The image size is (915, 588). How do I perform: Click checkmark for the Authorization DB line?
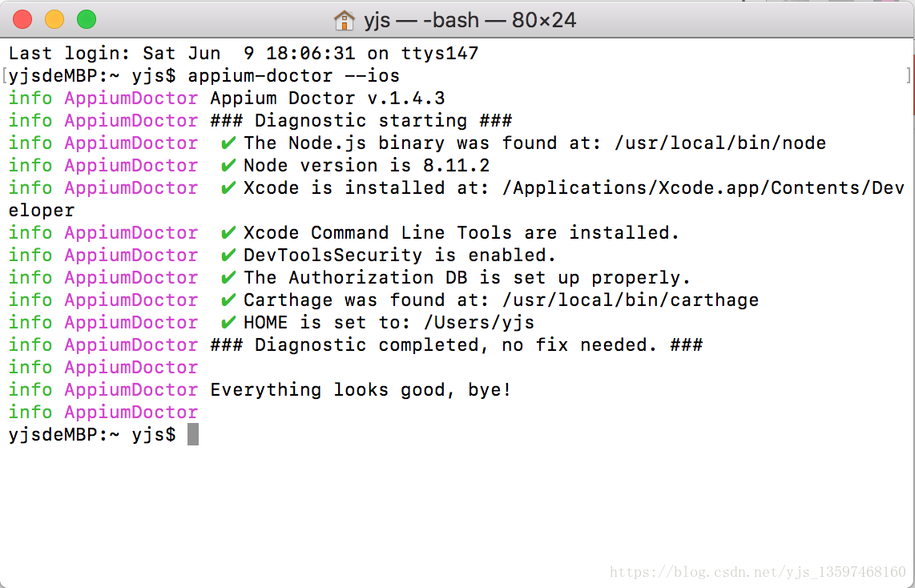click(x=228, y=278)
